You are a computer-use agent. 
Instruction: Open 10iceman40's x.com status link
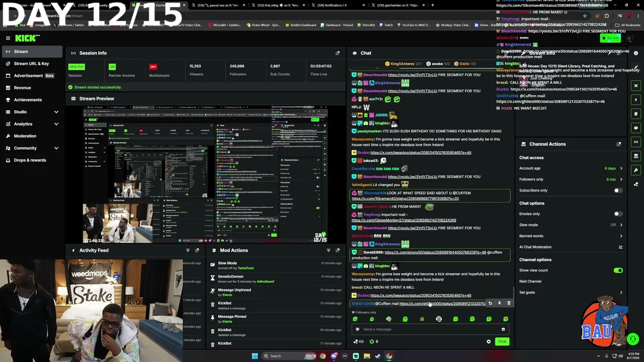(x=405, y=199)
